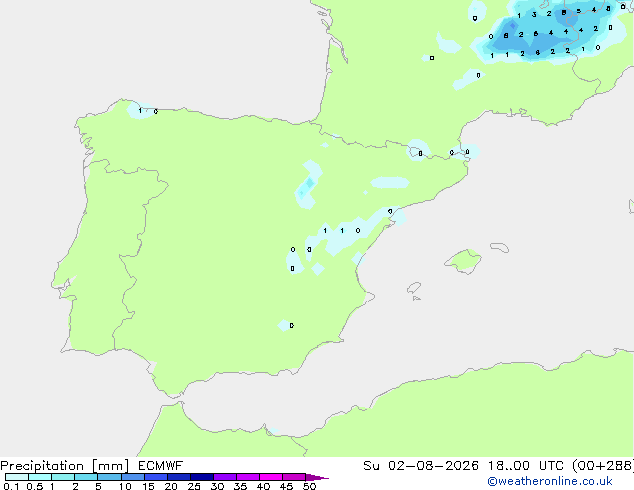
Task: Pick the 45–50 mm legend swatch
Action: point(294,477)
